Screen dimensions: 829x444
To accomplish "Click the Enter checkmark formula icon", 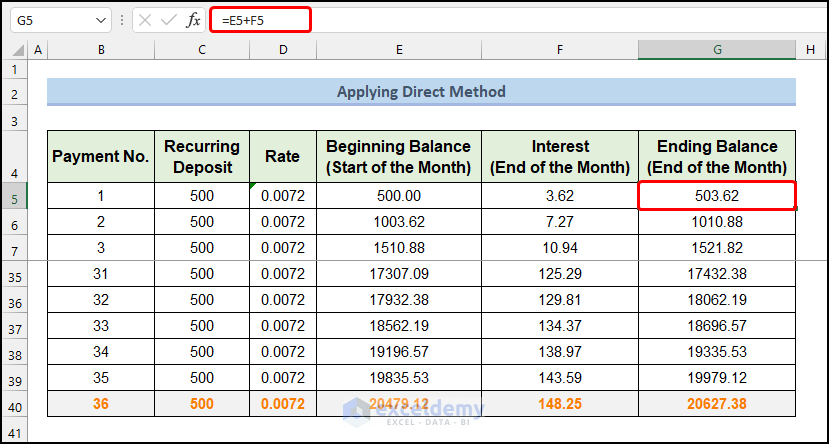I will pos(169,20).
